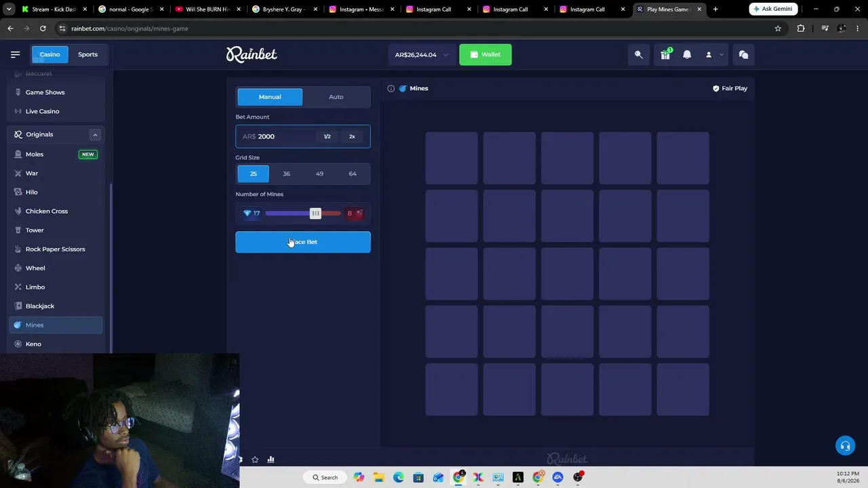Open File Explorer from taskbar

click(378, 477)
